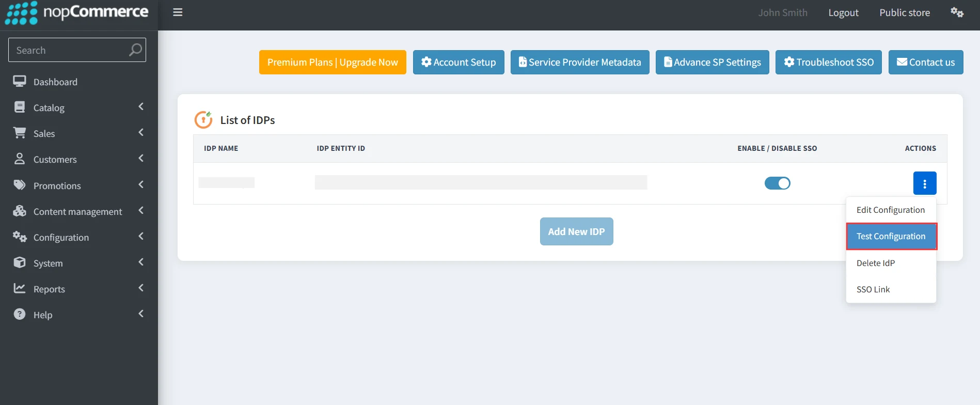Click the nopCommerce logo
This screenshot has height=405, width=980.
point(76,13)
